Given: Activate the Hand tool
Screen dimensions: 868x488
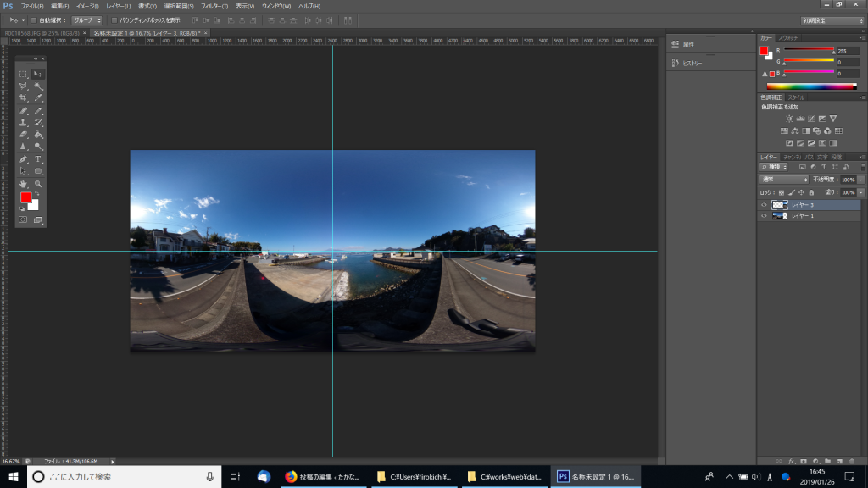Looking at the screenshot, I should tap(23, 184).
